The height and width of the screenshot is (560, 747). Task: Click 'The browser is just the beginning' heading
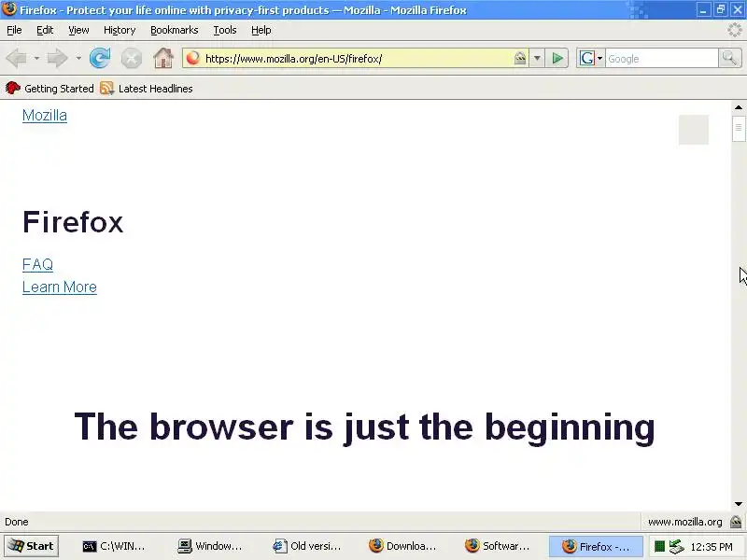pyautogui.click(x=364, y=427)
